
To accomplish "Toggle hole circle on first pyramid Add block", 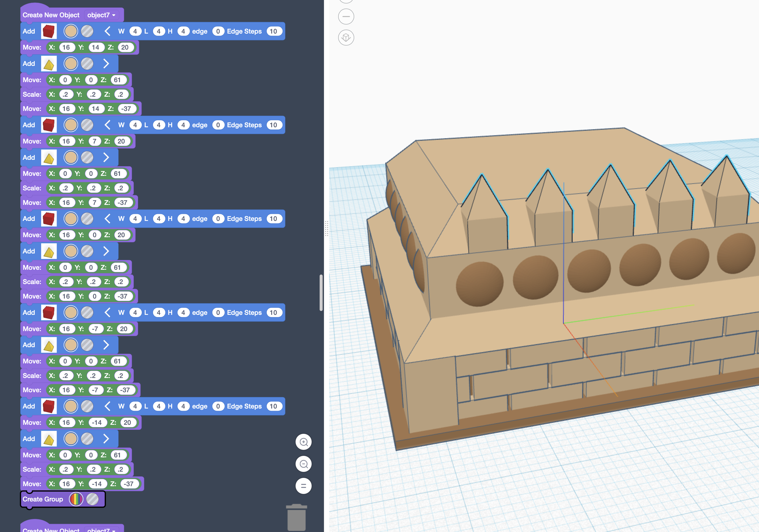I will [87, 64].
